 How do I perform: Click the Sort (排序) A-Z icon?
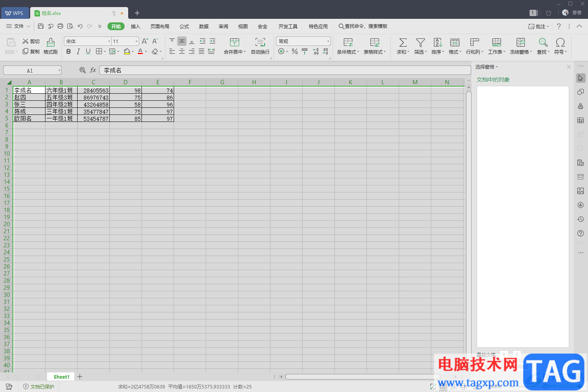click(438, 42)
